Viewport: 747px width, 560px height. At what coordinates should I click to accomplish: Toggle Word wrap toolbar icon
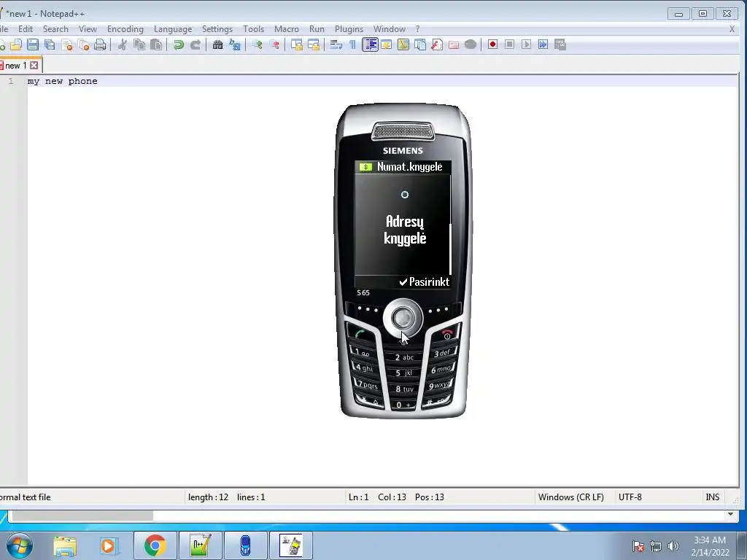coord(336,44)
